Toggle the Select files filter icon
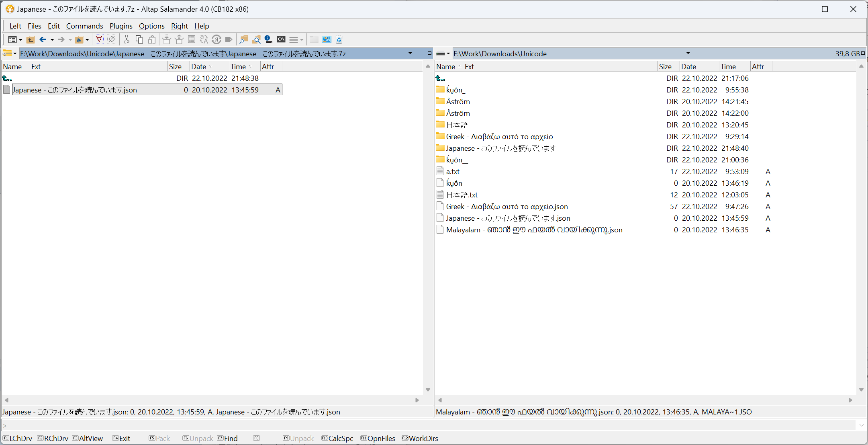Image resolution: width=868 pixels, height=445 pixels. [x=99, y=39]
